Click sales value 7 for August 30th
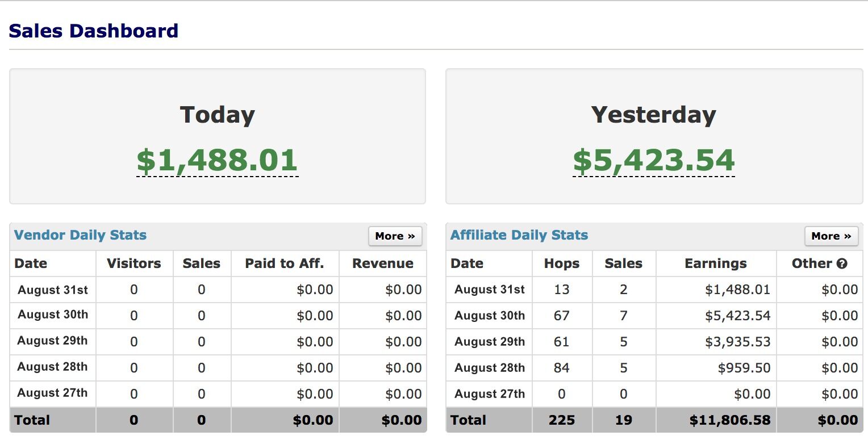Viewport: 868px width, 444px height. point(624,316)
